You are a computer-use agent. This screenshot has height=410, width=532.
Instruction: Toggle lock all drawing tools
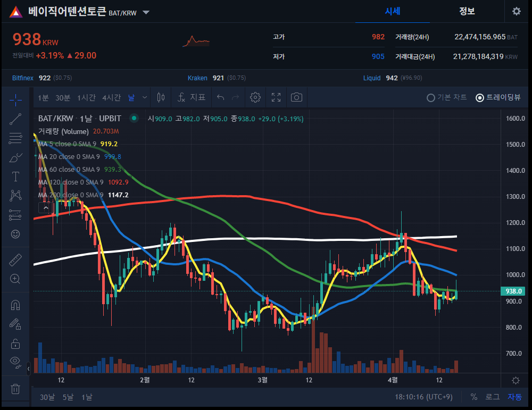15,344
